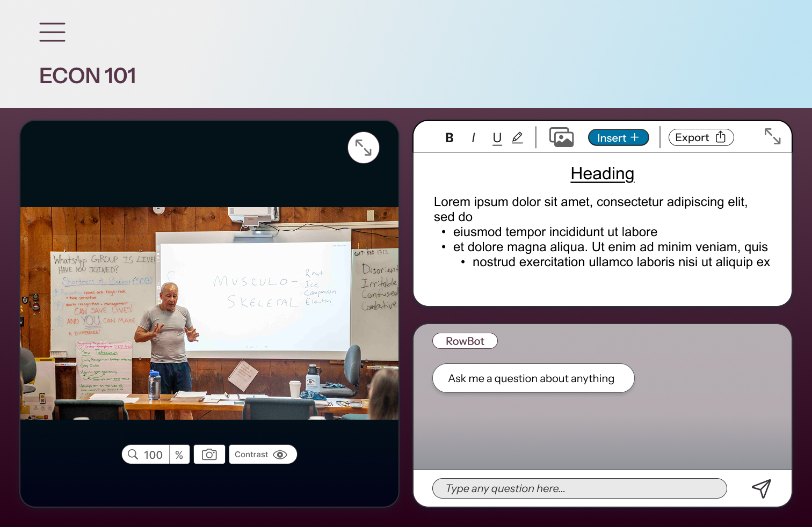
Task: Toggle the Contrast view
Action: coord(263,455)
